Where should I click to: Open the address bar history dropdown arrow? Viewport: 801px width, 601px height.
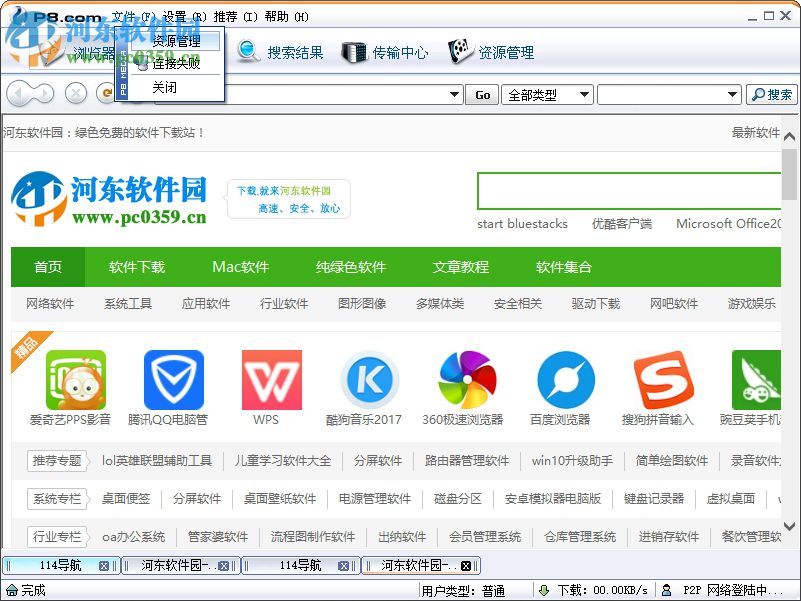click(x=456, y=94)
